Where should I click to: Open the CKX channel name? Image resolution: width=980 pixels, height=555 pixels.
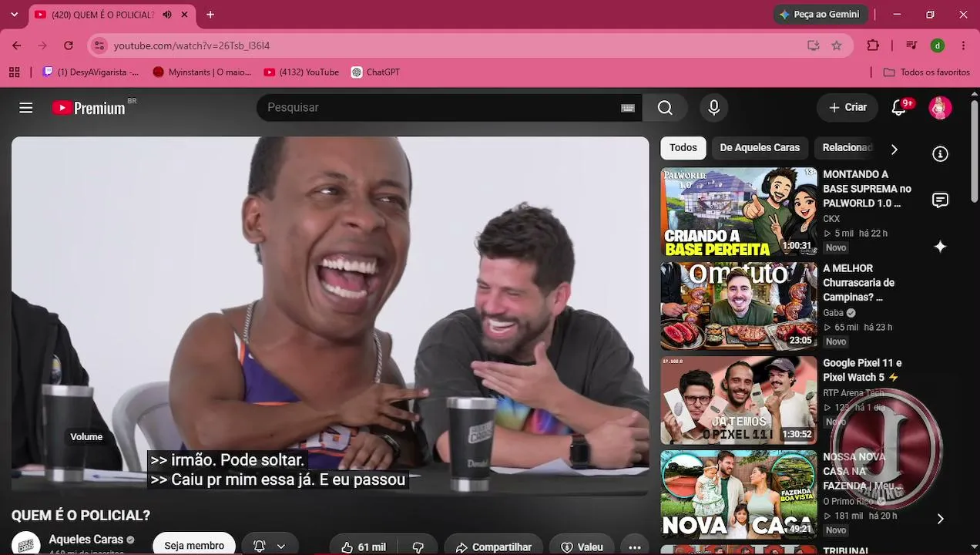(831, 219)
